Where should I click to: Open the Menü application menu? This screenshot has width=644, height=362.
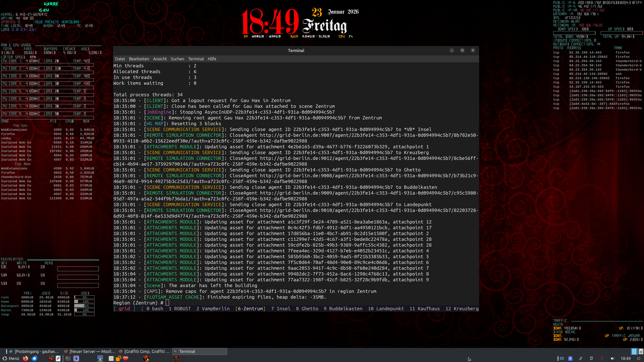pos(11,358)
